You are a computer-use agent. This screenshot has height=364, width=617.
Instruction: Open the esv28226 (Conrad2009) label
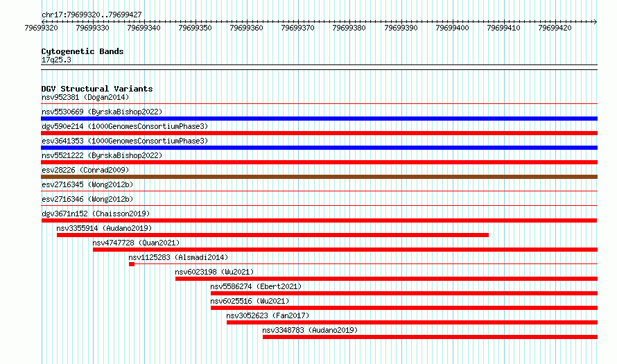pos(85,170)
